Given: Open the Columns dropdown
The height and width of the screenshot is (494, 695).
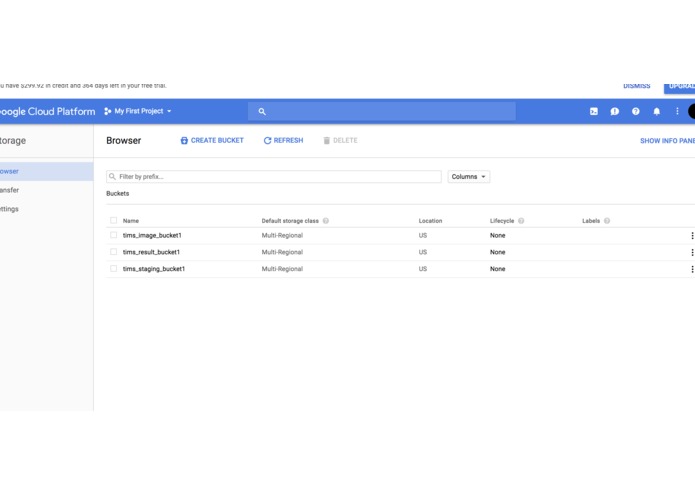Looking at the screenshot, I should [x=469, y=177].
